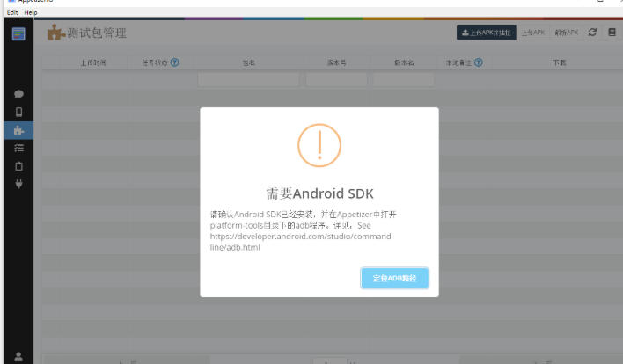This screenshot has width=623, height=364.
Task: Open the clipboard sidebar icon
Action: click(18, 166)
